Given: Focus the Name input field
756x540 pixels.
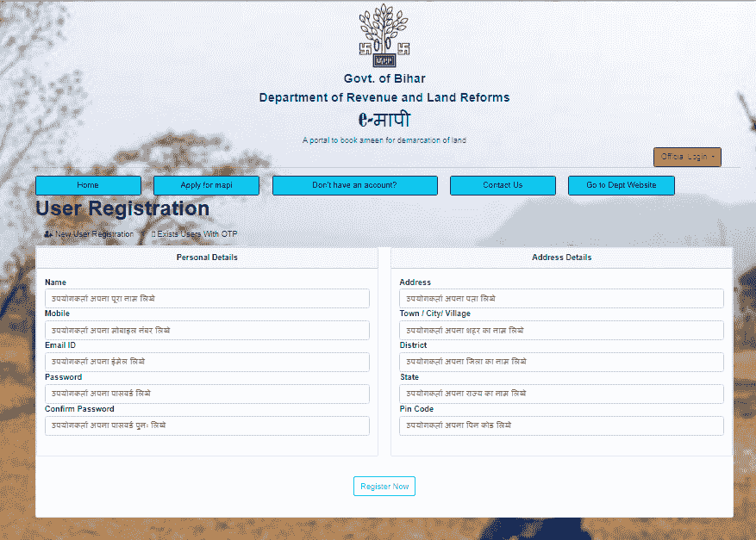Looking at the screenshot, I should (x=208, y=299).
